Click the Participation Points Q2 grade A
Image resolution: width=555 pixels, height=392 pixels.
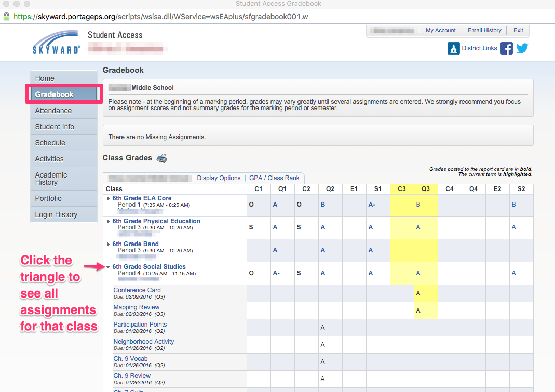click(322, 328)
